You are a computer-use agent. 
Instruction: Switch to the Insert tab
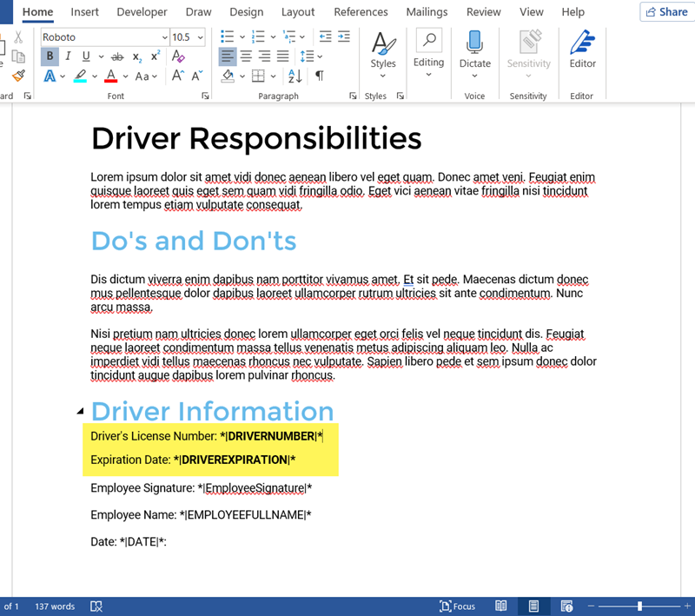click(x=84, y=12)
